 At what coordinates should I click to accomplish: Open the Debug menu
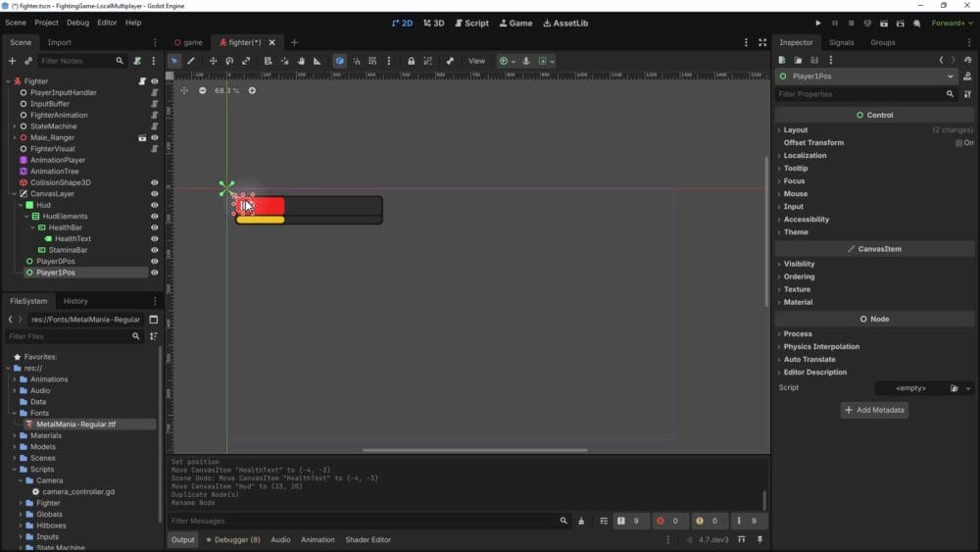(77, 23)
